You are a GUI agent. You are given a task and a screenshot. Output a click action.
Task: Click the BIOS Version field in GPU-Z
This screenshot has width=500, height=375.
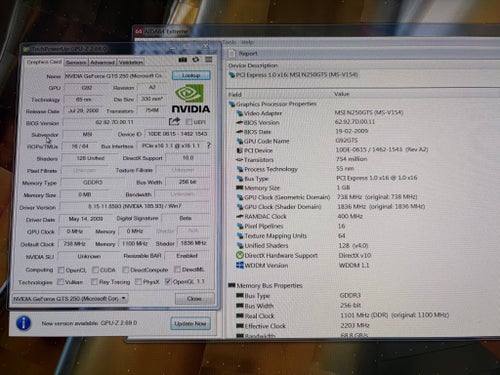114,122
